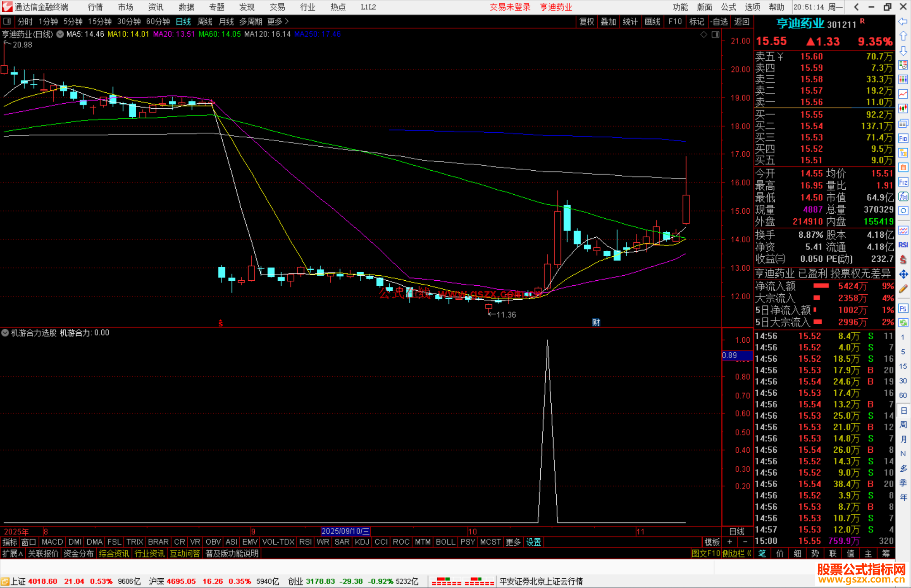Select the MACD indicator at bottom
This screenshot has height=588, width=911.
(52, 542)
